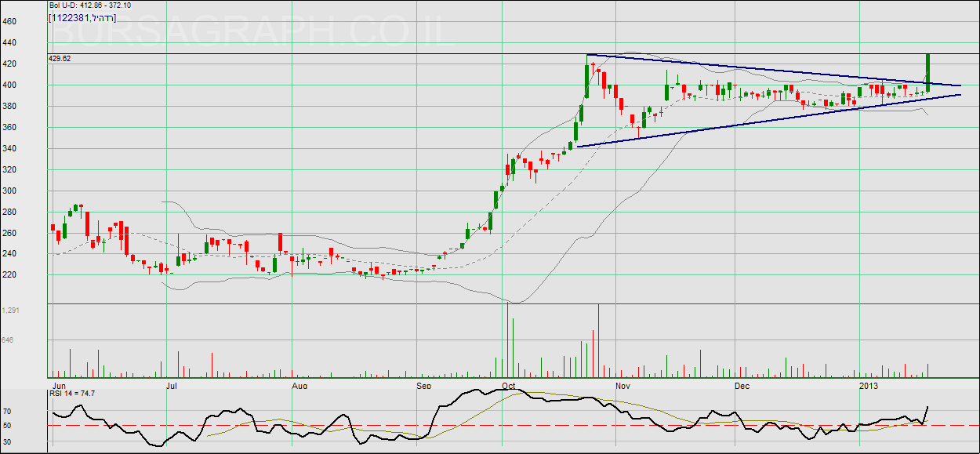
Task: Click the RSI 30 level label
Action: click(8, 441)
